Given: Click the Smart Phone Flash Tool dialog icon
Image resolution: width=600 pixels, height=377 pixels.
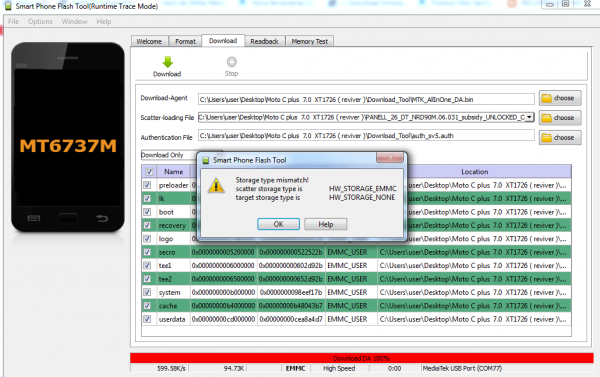Looking at the screenshot, I should [206, 160].
